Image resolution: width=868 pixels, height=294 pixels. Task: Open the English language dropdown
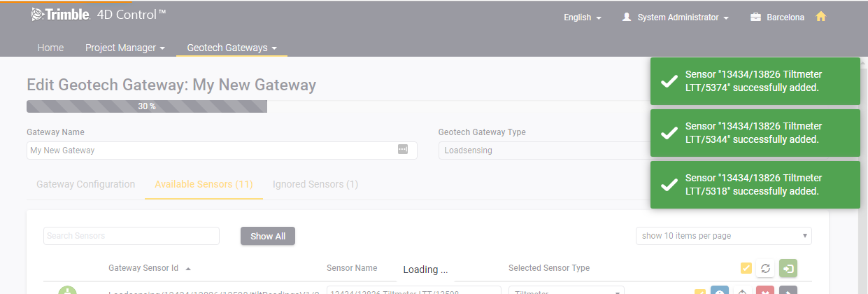click(583, 17)
